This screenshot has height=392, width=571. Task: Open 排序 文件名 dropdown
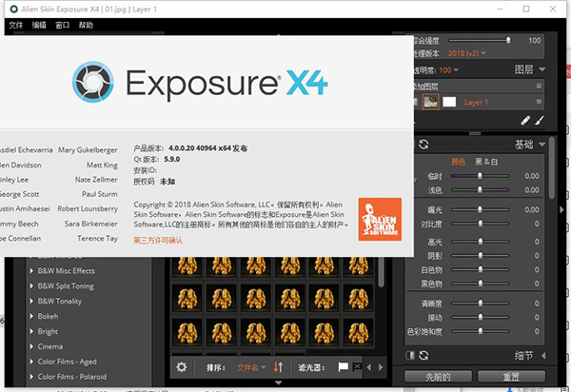pos(251,367)
